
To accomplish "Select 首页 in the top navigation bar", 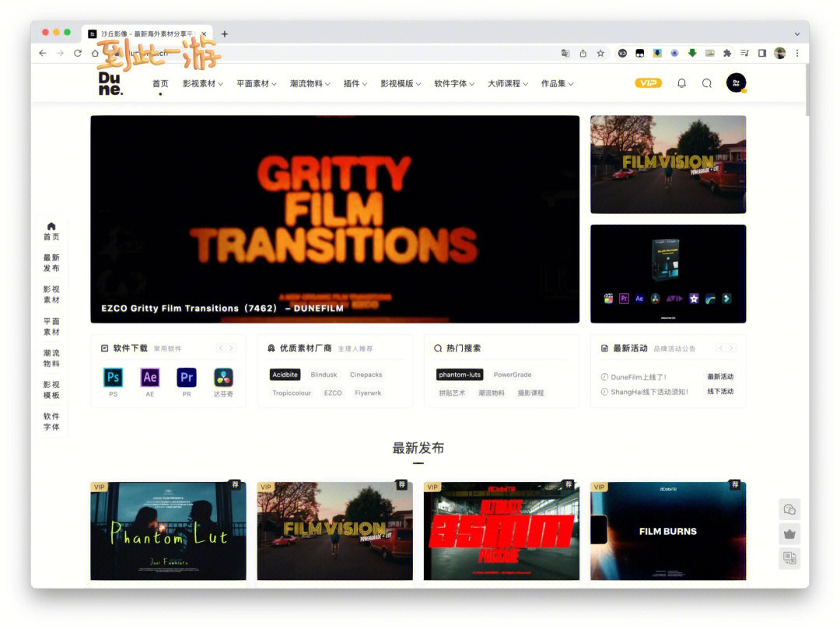I will tap(160, 83).
